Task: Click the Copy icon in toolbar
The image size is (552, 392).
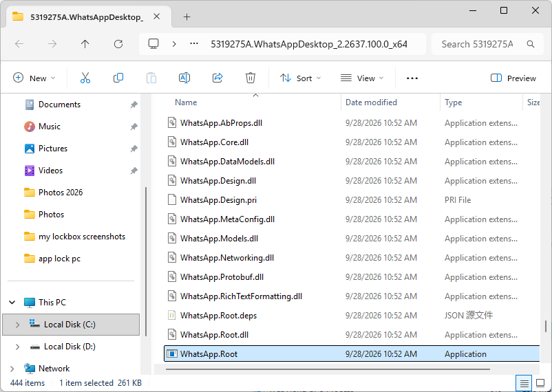Action: pyautogui.click(x=118, y=78)
